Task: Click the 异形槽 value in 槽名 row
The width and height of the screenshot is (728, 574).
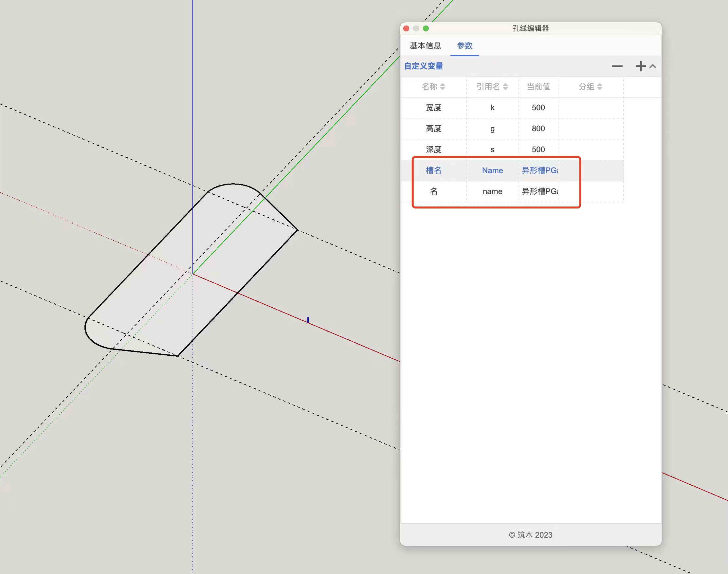Action: (x=539, y=170)
